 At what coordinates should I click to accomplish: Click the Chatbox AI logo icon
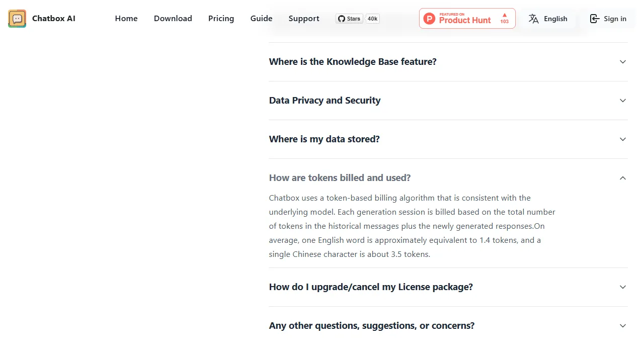click(x=17, y=19)
